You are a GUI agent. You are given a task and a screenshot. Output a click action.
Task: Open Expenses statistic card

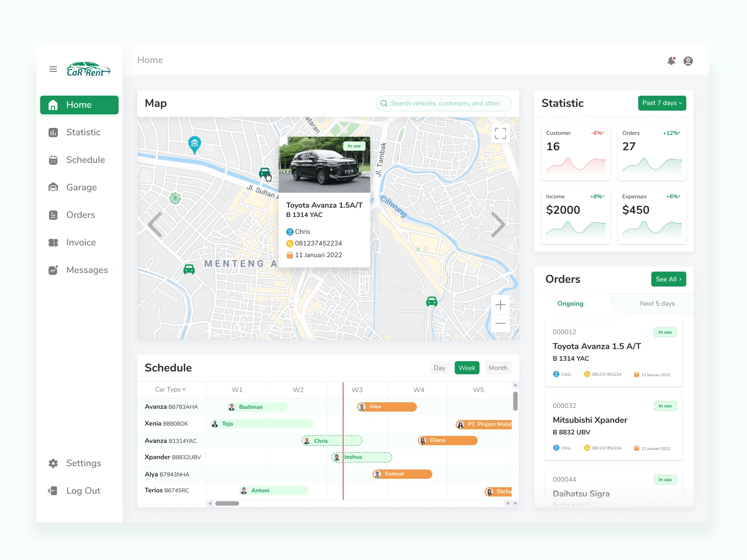652,216
